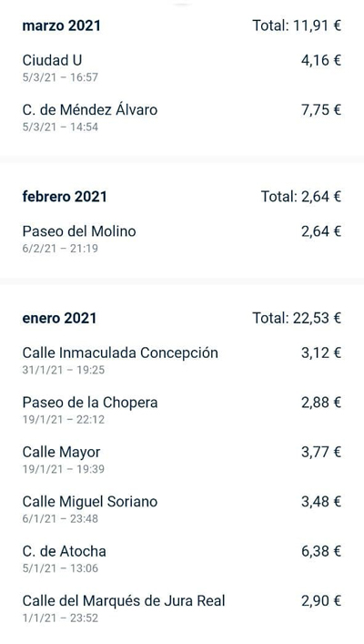This screenshot has height=644, width=364.
Task: Click the 1/1/21 – 23:52 timestamp
Action: 60,618
